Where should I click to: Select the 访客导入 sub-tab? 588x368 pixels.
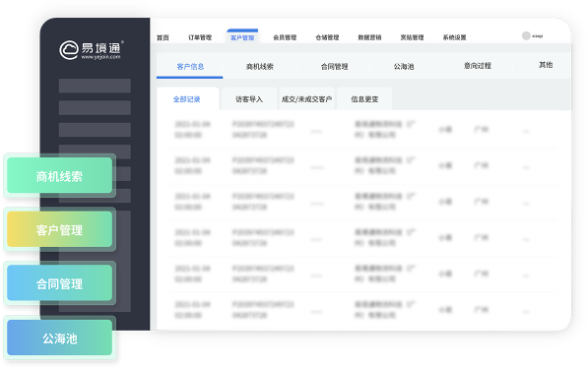click(x=249, y=99)
